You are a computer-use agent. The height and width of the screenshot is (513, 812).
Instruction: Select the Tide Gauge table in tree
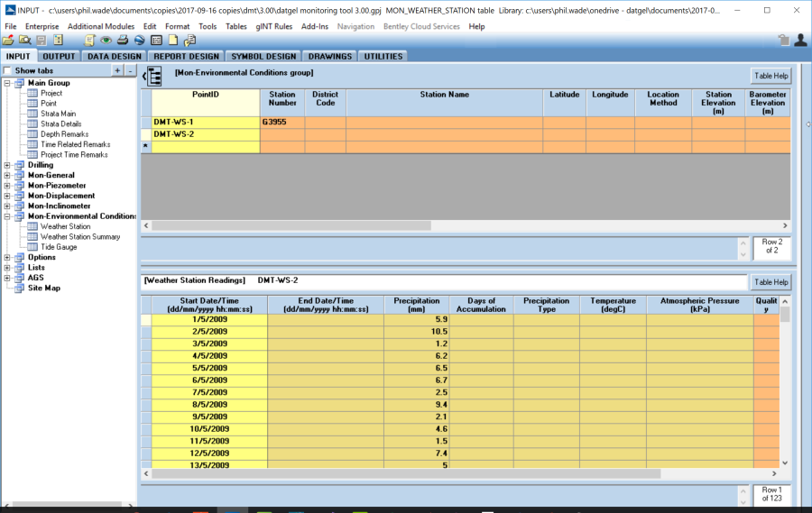59,247
